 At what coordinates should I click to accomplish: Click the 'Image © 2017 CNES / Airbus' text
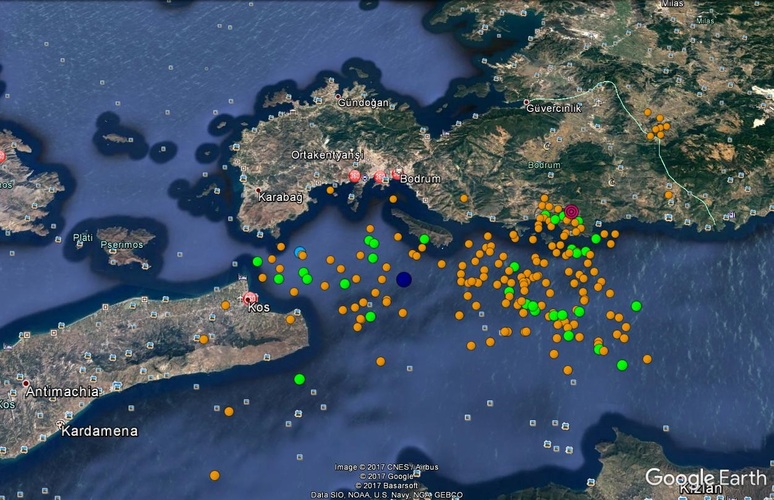tap(387, 467)
